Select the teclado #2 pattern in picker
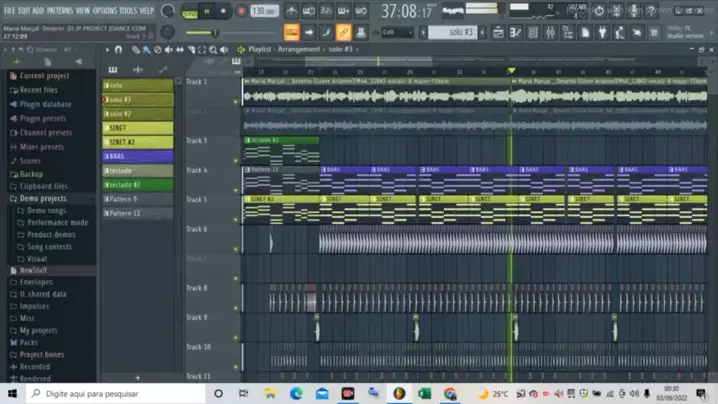718x404 pixels. point(137,185)
